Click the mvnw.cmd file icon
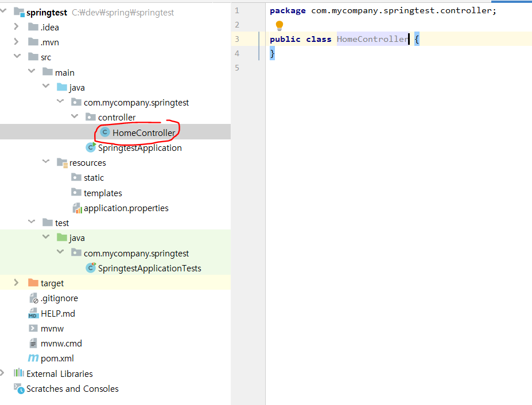The height and width of the screenshot is (405, 532). click(x=33, y=343)
